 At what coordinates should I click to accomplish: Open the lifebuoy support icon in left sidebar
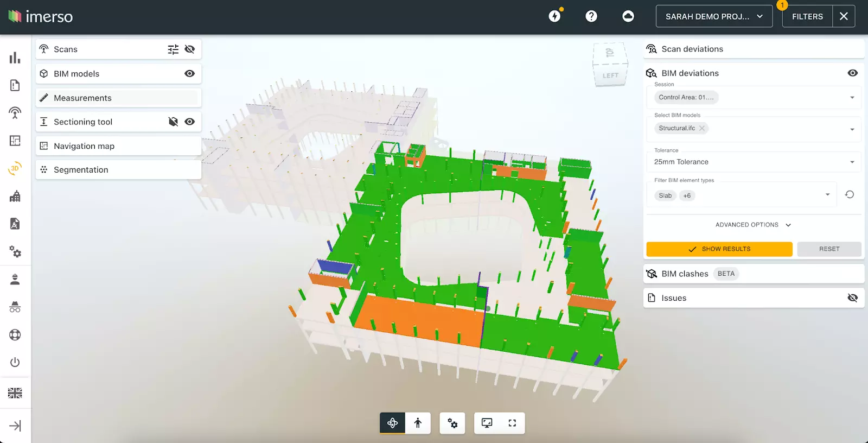15,334
